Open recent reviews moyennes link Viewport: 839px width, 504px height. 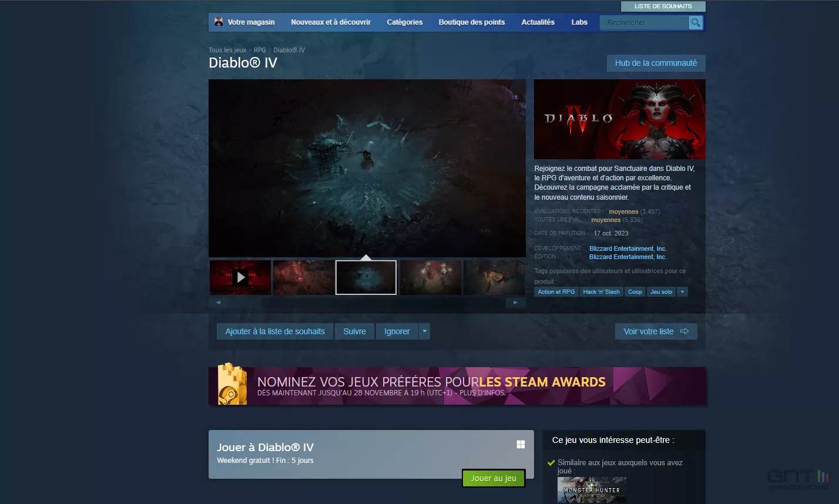click(x=623, y=211)
